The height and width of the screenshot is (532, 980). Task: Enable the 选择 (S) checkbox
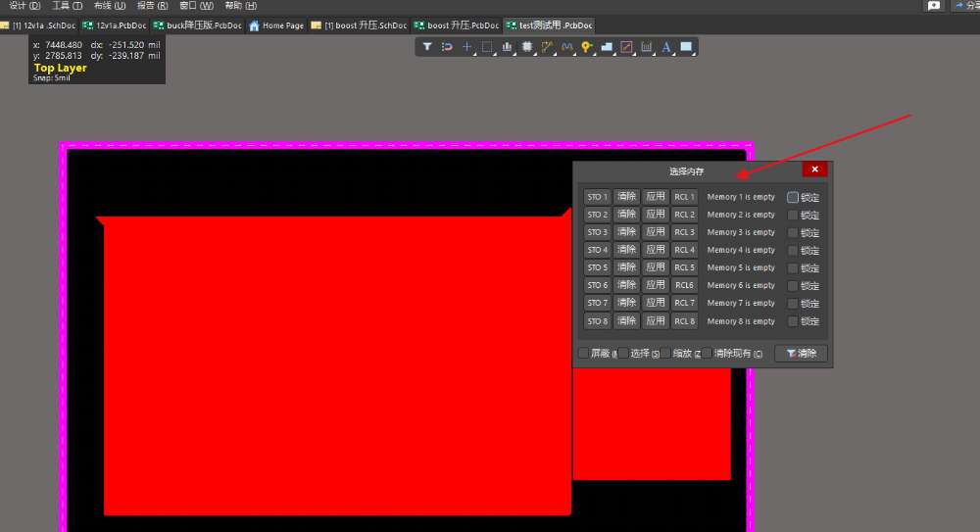(623, 354)
